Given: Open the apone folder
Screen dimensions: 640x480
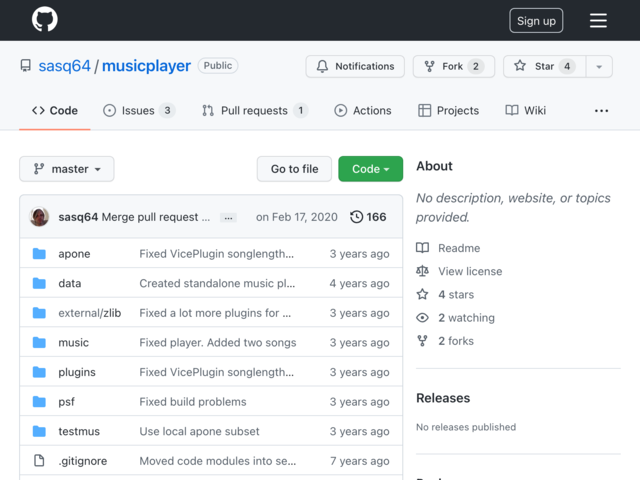Looking at the screenshot, I should 74,253.
